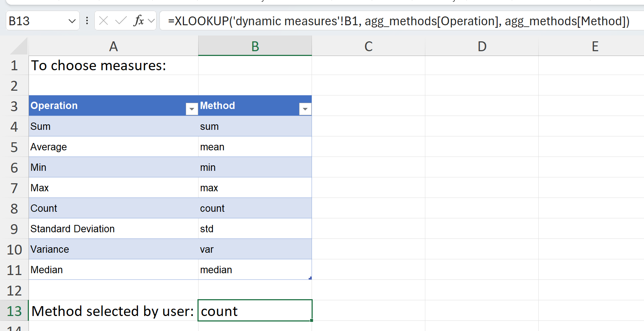Select column A header

113,46
